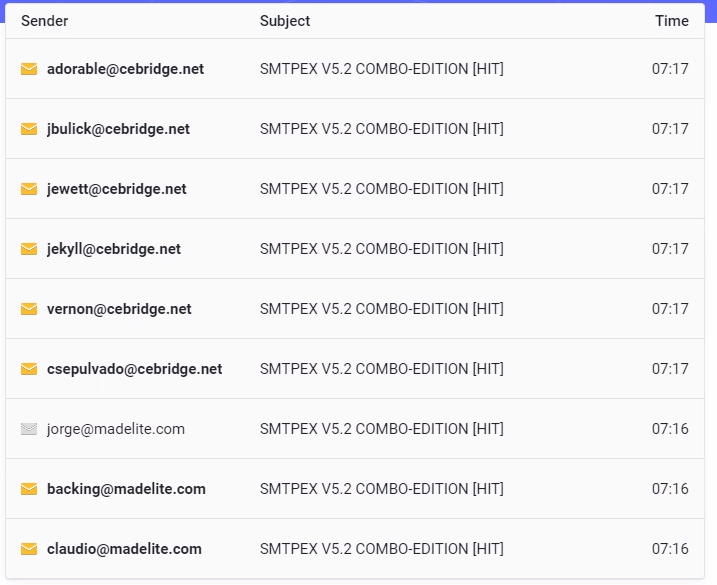
Task: Click the Sender column header
Action: [x=45, y=21]
